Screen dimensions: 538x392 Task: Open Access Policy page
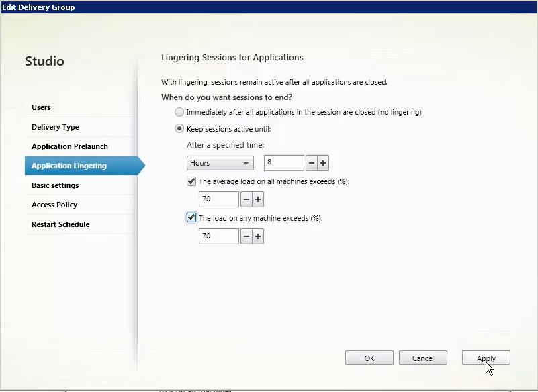pyautogui.click(x=81, y=205)
